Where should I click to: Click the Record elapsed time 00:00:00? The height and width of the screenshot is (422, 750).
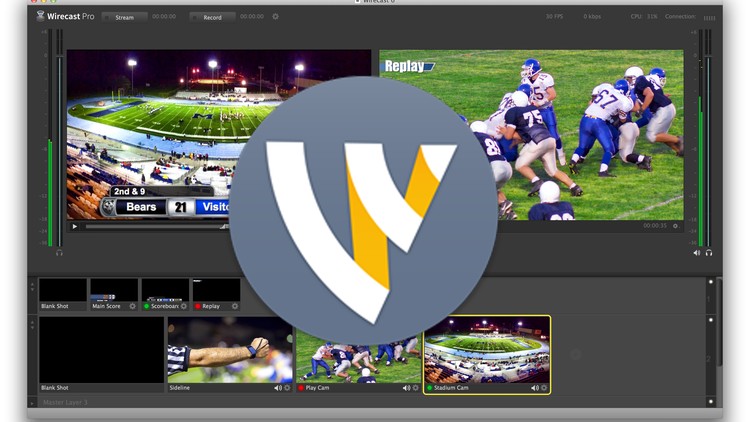point(252,16)
